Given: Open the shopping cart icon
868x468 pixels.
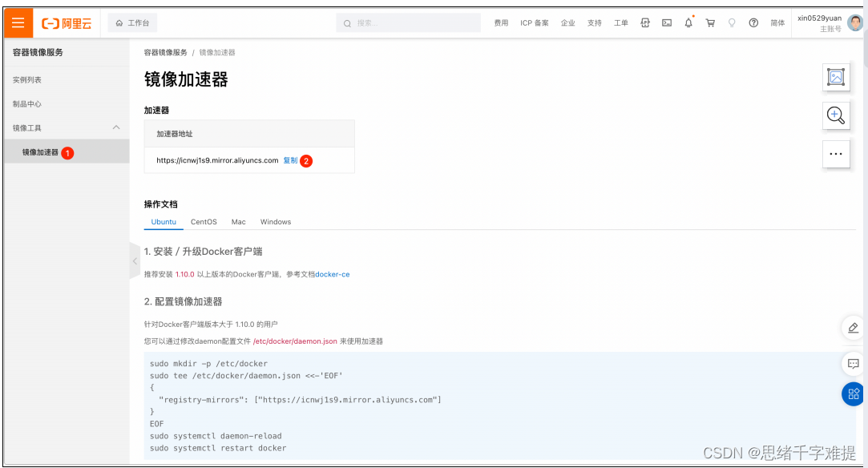Looking at the screenshot, I should coord(710,22).
